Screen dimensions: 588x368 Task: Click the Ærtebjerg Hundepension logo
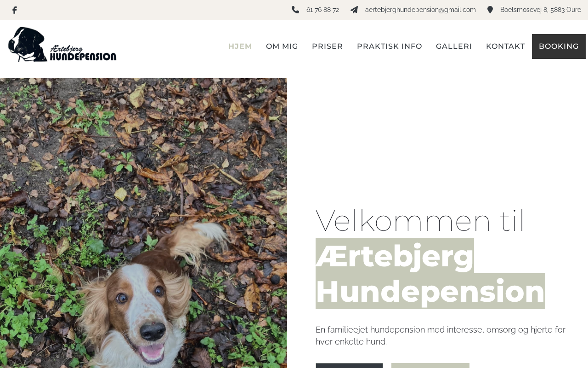62,45
